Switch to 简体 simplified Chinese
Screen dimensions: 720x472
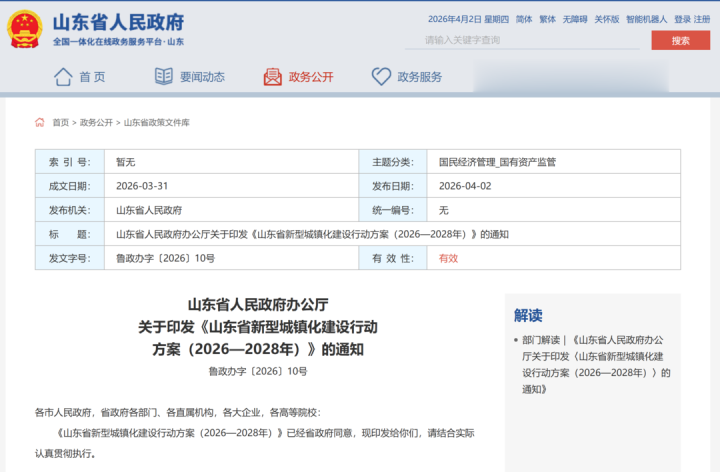[524, 19]
